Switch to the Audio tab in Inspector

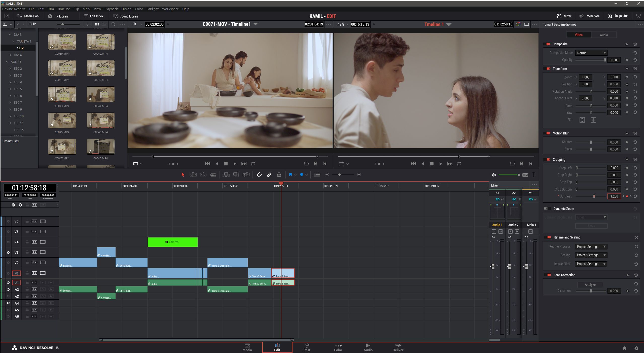[x=604, y=35]
